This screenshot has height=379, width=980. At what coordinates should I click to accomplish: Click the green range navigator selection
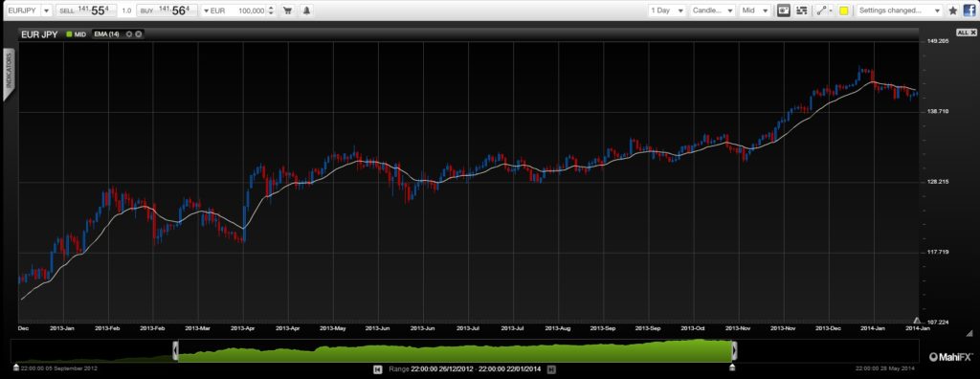pyautogui.click(x=455, y=351)
